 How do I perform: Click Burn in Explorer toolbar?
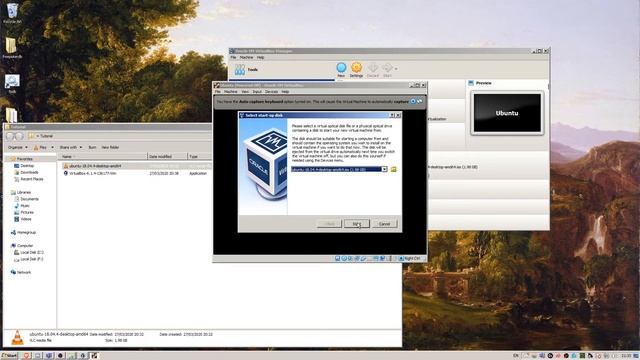[92, 147]
